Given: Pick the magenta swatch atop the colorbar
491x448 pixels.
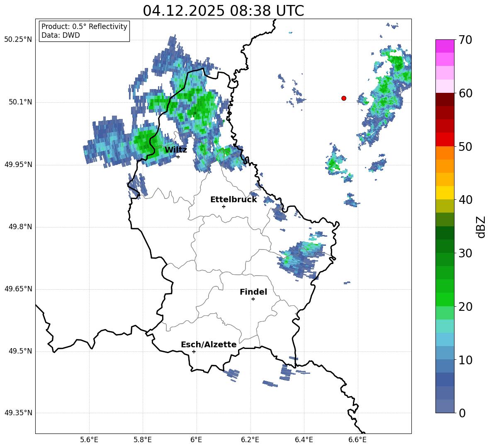Looking at the screenshot, I should 445,46.
